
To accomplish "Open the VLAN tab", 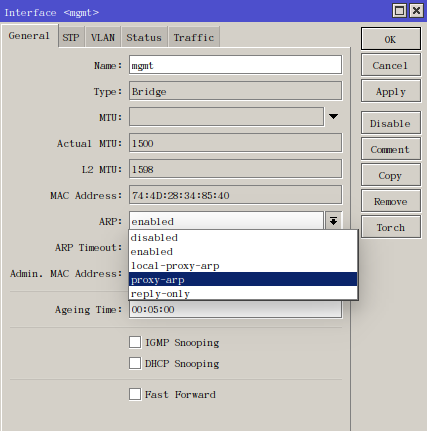I will pyautogui.click(x=103, y=37).
